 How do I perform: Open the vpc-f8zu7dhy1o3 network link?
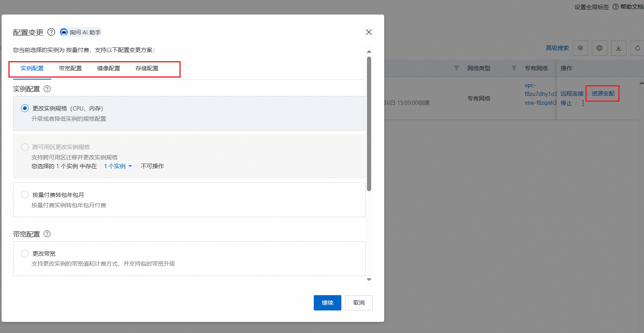click(x=541, y=89)
